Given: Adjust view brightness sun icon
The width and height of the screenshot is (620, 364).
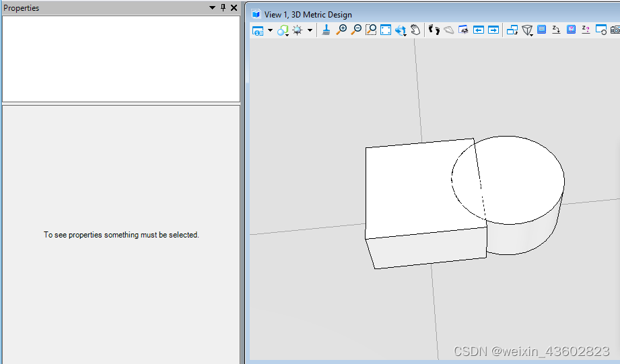Looking at the screenshot, I should tap(298, 30).
